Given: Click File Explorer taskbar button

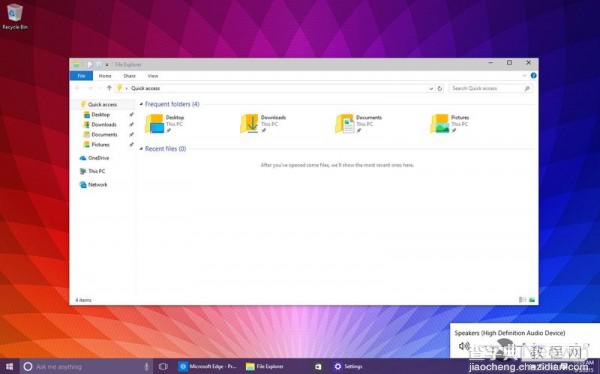Looking at the screenshot, I should pos(265,367).
